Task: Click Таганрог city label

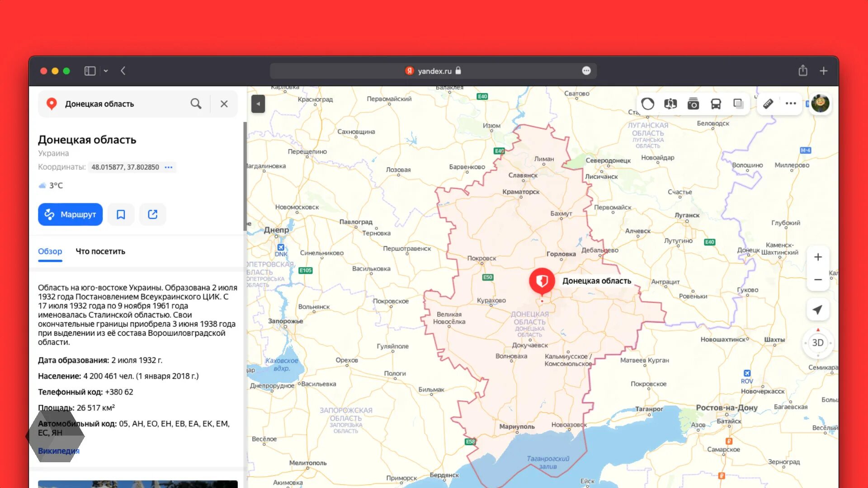Action: (x=649, y=409)
